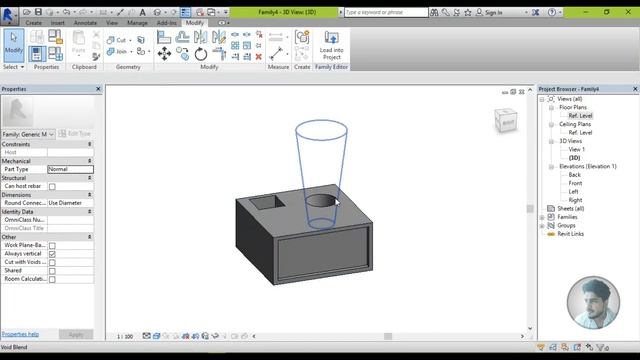Click the Properties help link
640x360 pixels.
pyautogui.click(x=20, y=334)
